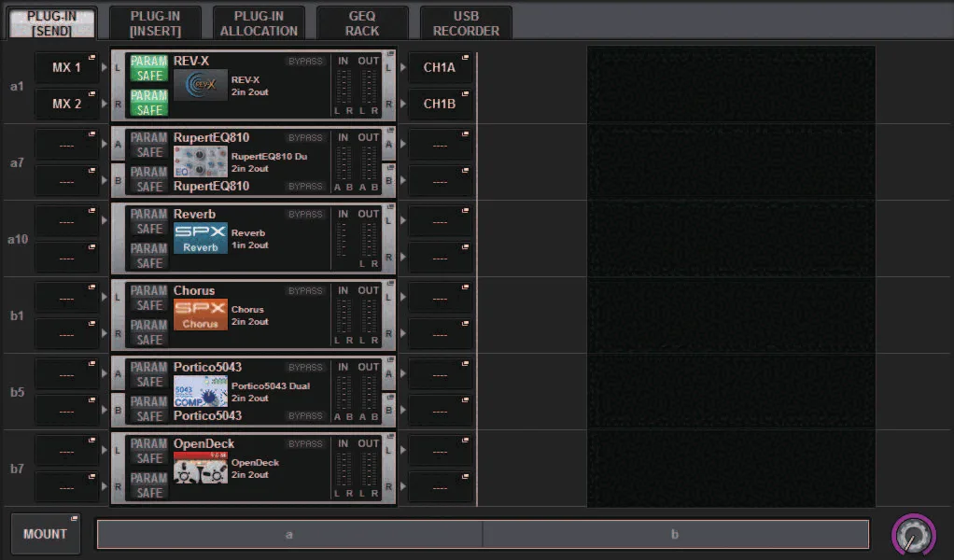This screenshot has width=954, height=560.
Task: Open lower input patch for rack a10
Action: [x=67, y=258]
